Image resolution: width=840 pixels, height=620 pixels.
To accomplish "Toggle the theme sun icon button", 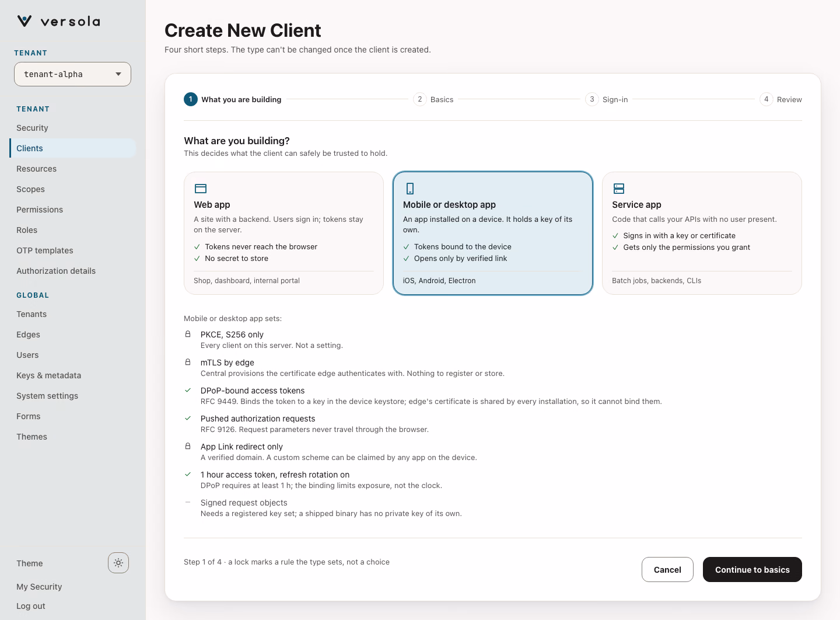I will 118,563.
